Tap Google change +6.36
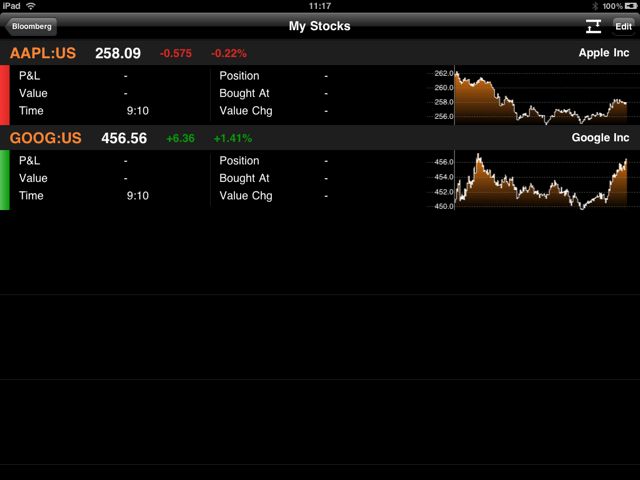 180,138
